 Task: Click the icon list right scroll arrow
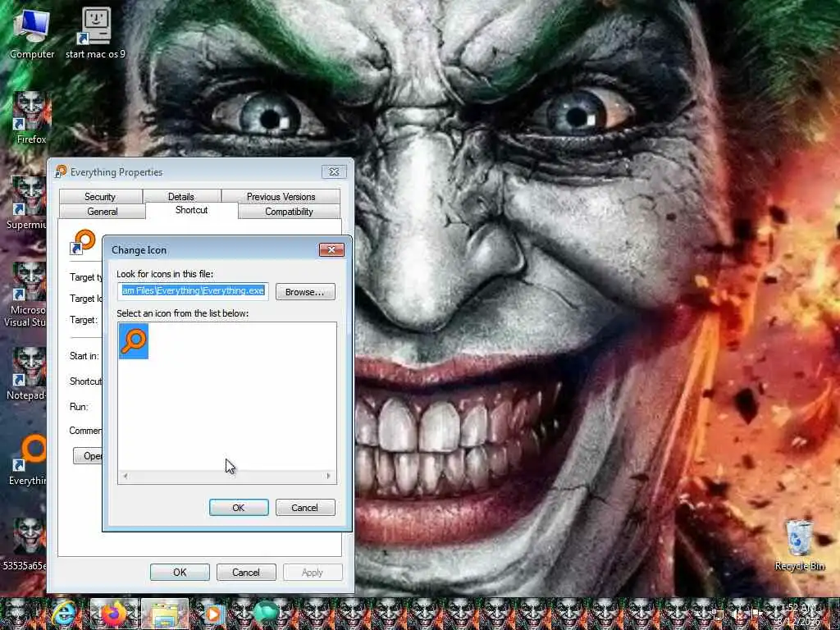coord(328,476)
